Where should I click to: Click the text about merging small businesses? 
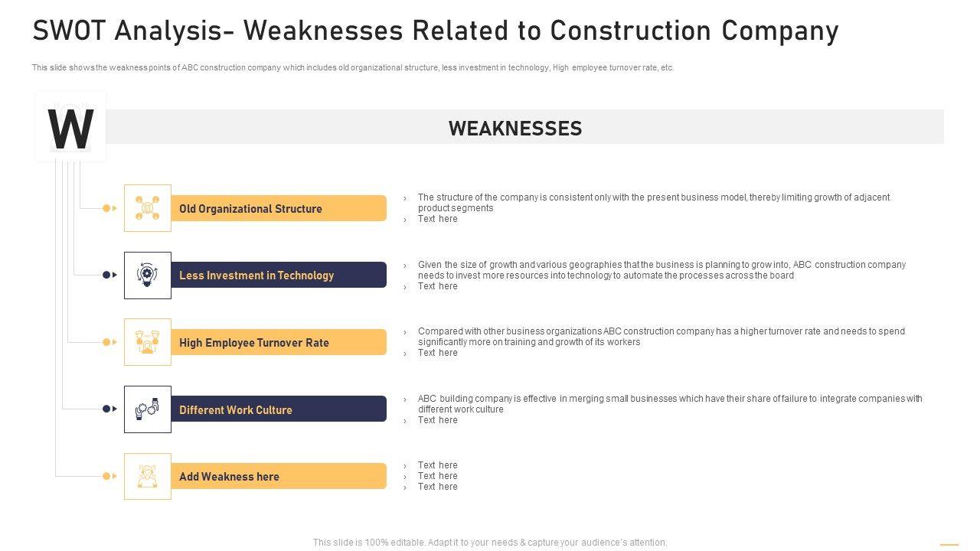669,403
